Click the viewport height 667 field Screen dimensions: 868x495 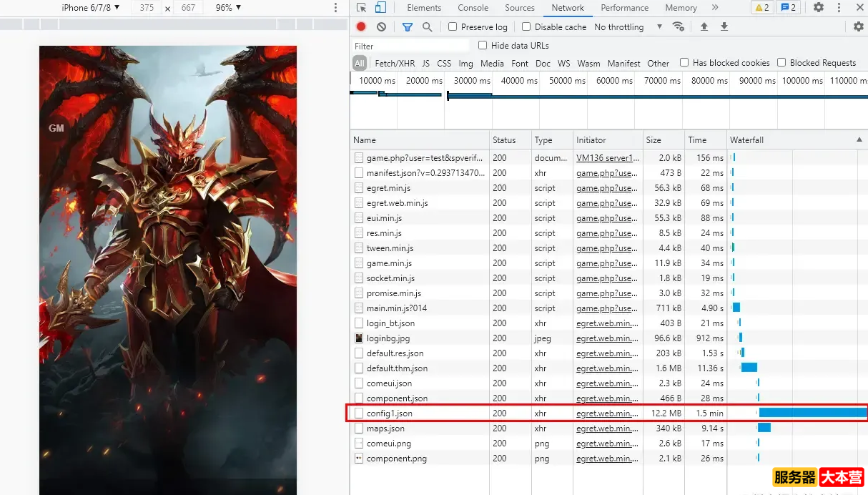(x=189, y=8)
